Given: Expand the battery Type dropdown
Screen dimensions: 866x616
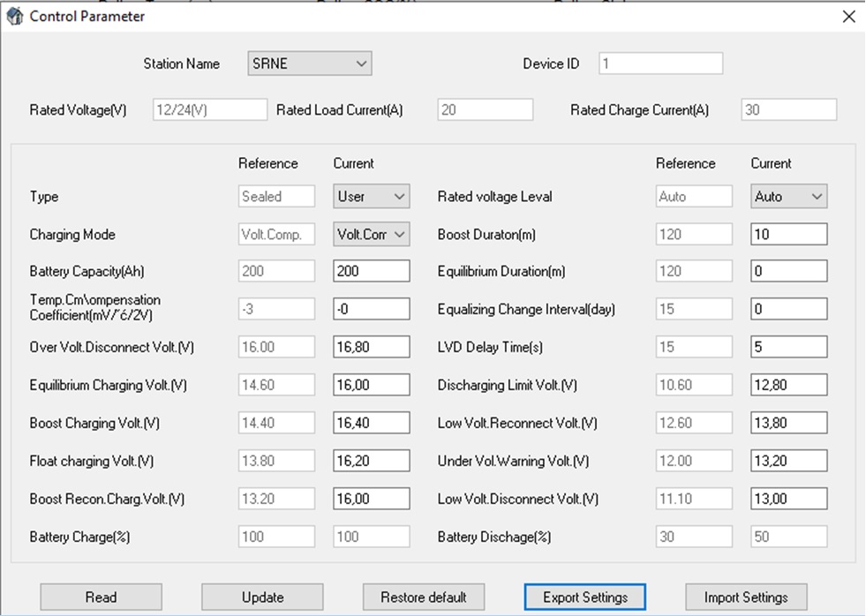Looking at the screenshot, I should (372, 197).
